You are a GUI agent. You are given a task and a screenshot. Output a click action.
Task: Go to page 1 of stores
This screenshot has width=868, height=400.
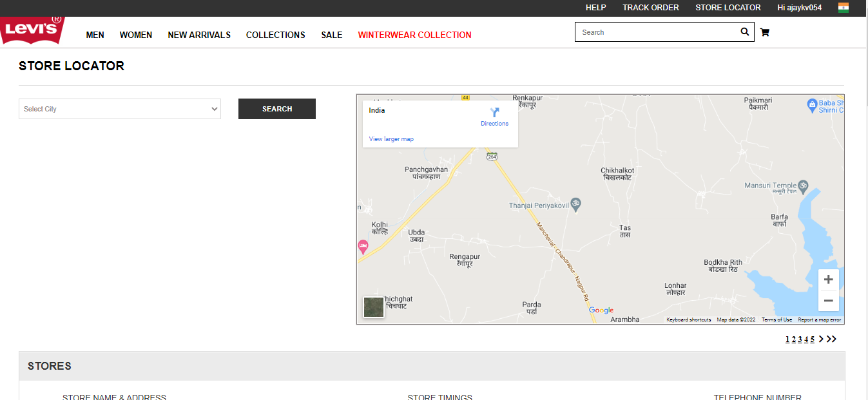click(x=787, y=339)
